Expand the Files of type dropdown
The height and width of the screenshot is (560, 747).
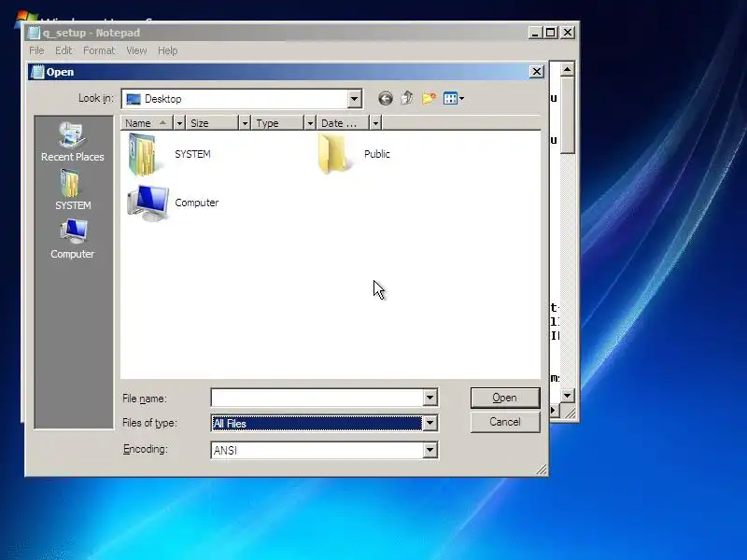[430, 423]
